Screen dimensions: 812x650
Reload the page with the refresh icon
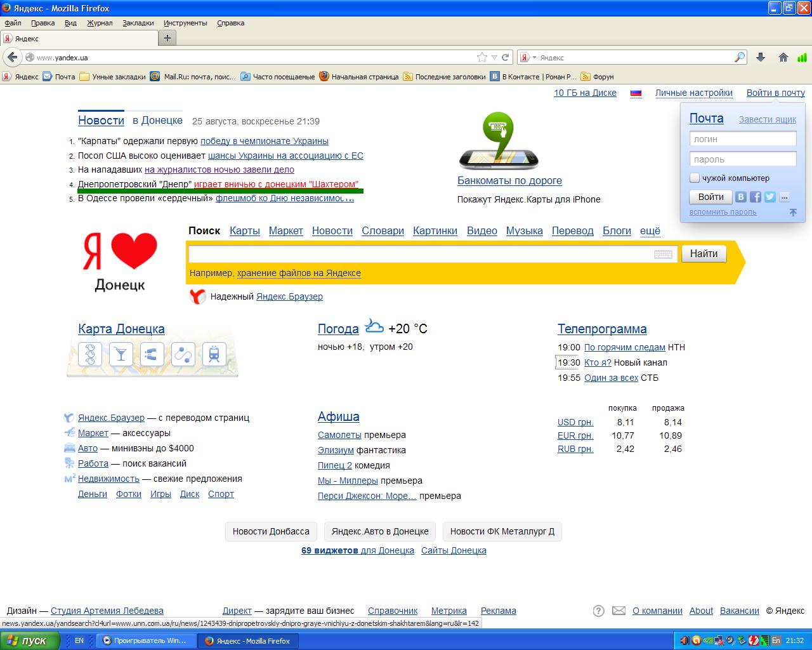point(506,57)
